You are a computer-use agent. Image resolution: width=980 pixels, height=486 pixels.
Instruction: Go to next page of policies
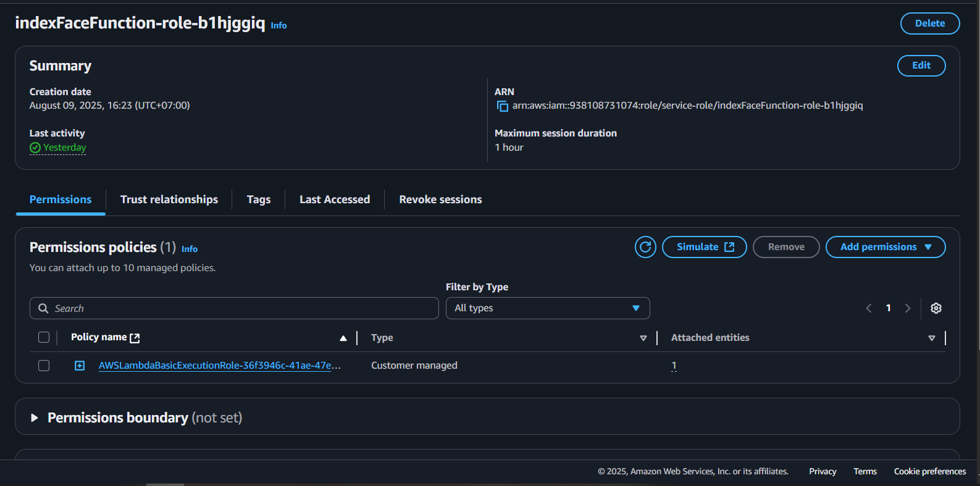click(x=908, y=308)
